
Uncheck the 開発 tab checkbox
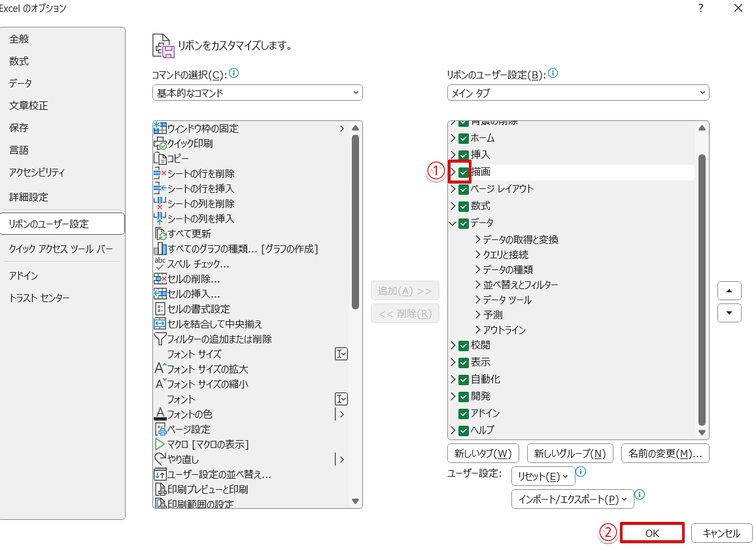464,396
